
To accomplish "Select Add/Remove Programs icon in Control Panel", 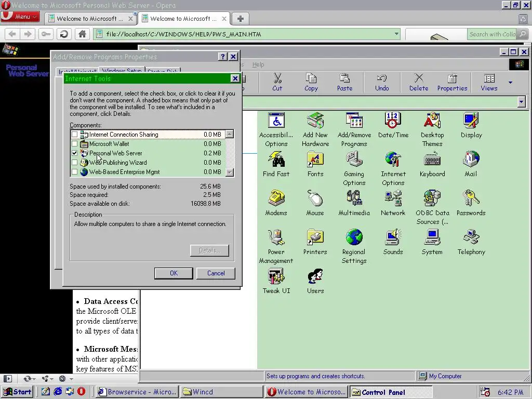I will coord(354,129).
